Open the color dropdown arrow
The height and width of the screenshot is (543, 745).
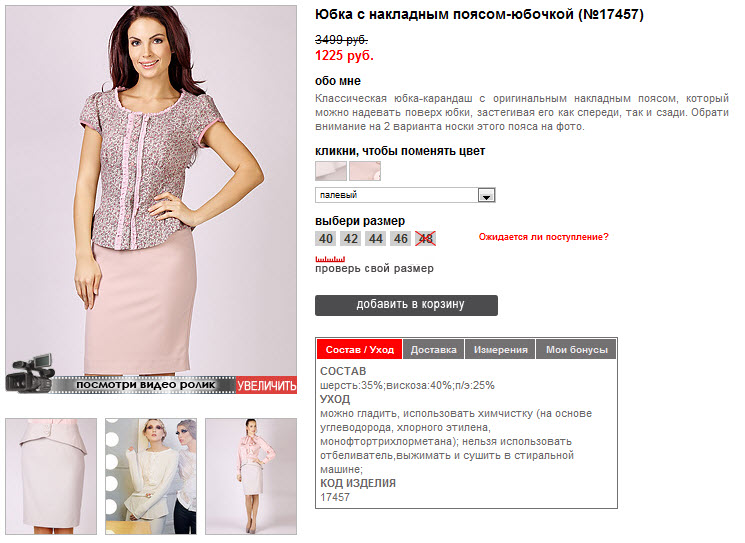coord(486,195)
